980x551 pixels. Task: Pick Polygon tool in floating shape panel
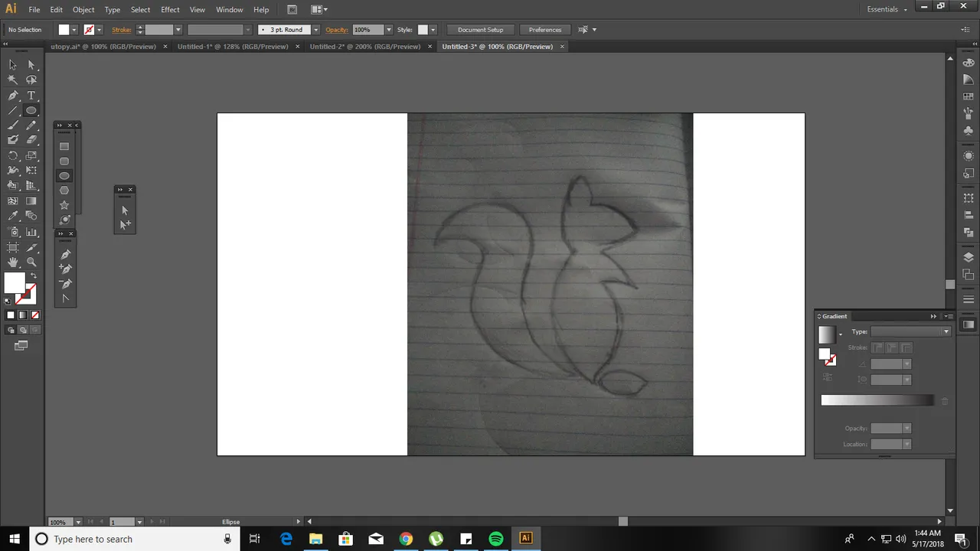(64, 191)
